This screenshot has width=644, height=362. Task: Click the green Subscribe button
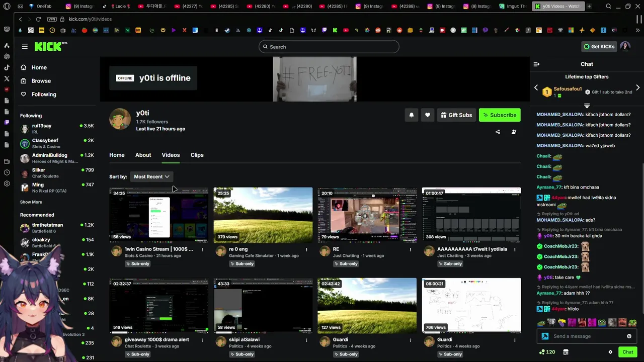coord(500,115)
